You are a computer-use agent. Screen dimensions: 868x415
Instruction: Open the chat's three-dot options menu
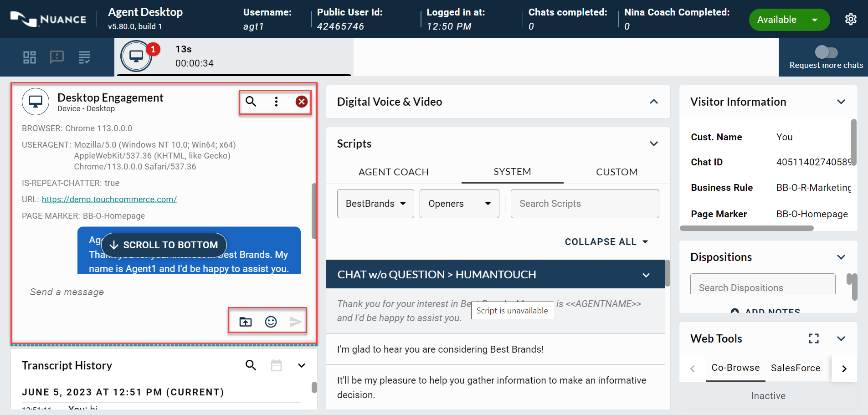276,102
